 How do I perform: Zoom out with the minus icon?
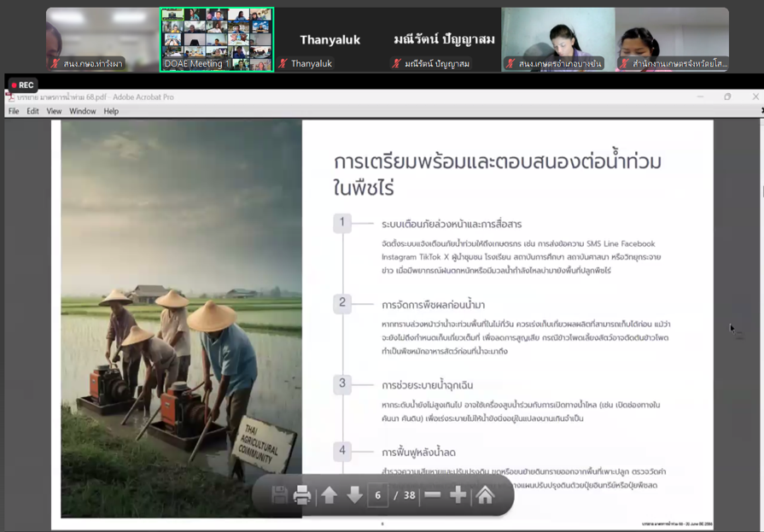tap(433, 495)
